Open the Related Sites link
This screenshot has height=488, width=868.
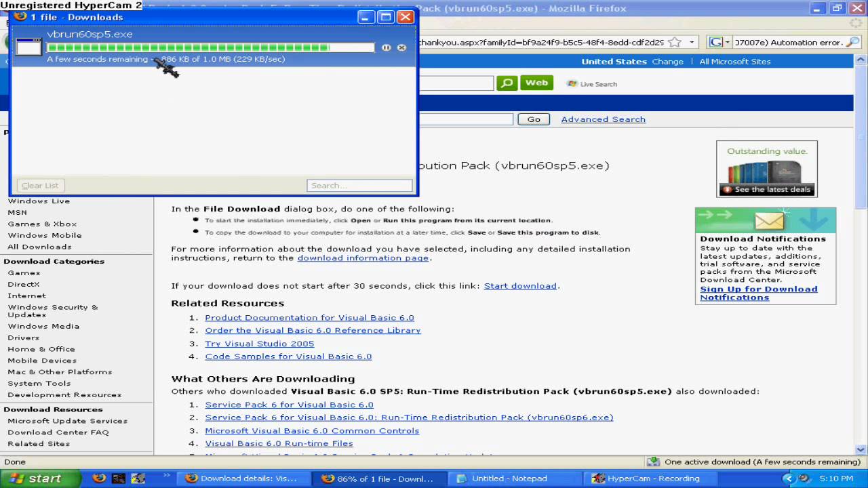point(39,444)
